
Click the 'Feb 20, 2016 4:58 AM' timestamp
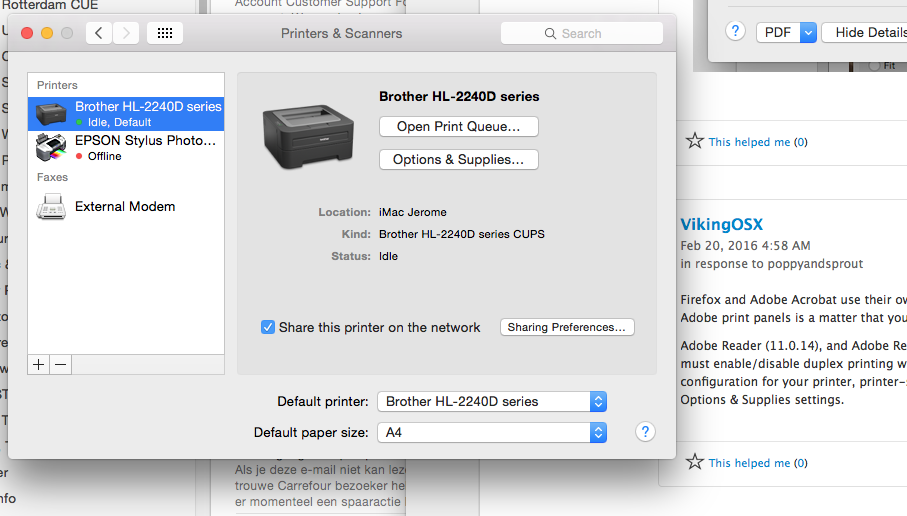[x=745, y=246]
